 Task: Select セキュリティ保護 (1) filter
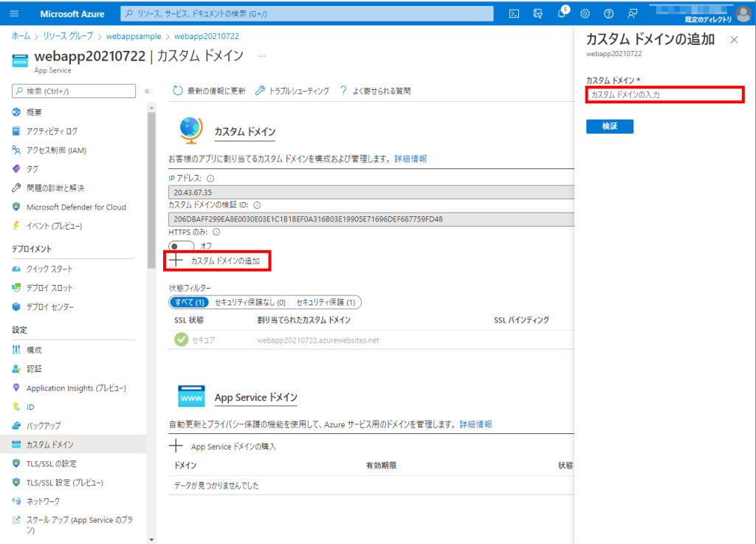point(326,302)
